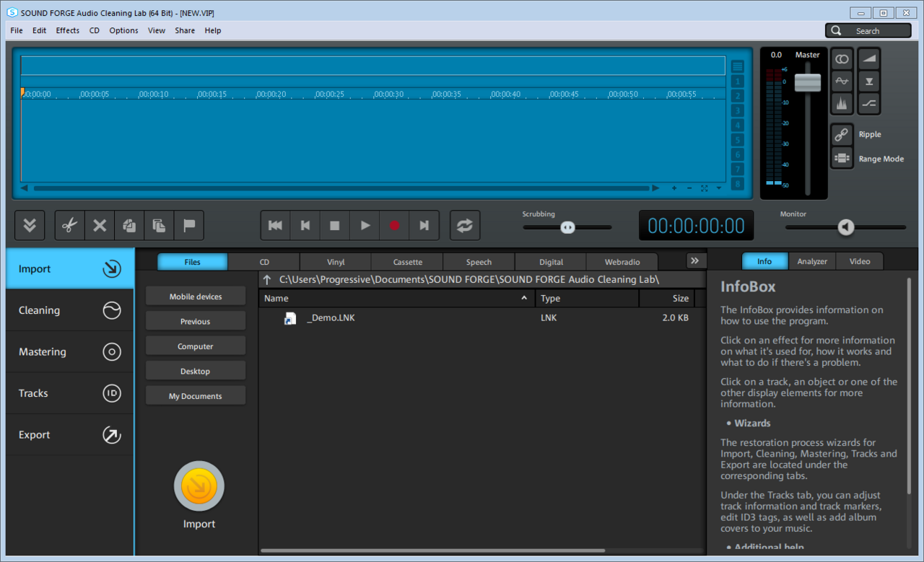Select track number 5 button

737,140
